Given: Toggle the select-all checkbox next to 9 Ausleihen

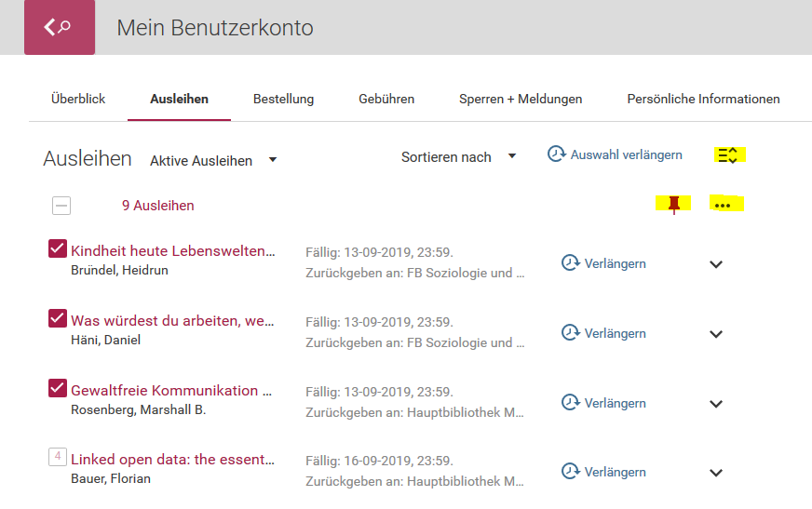Looking at the screenshot, I should [61, 206].
